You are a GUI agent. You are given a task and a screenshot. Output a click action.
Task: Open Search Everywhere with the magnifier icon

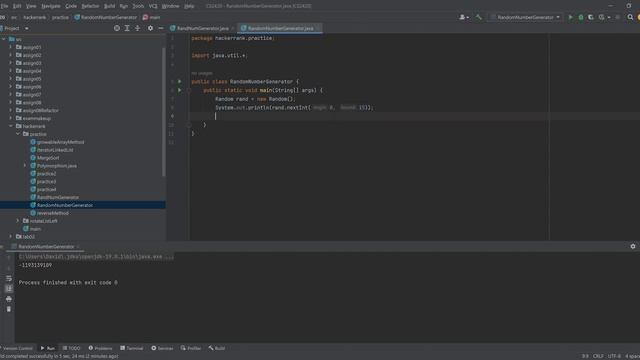click(x=630, y=18)
